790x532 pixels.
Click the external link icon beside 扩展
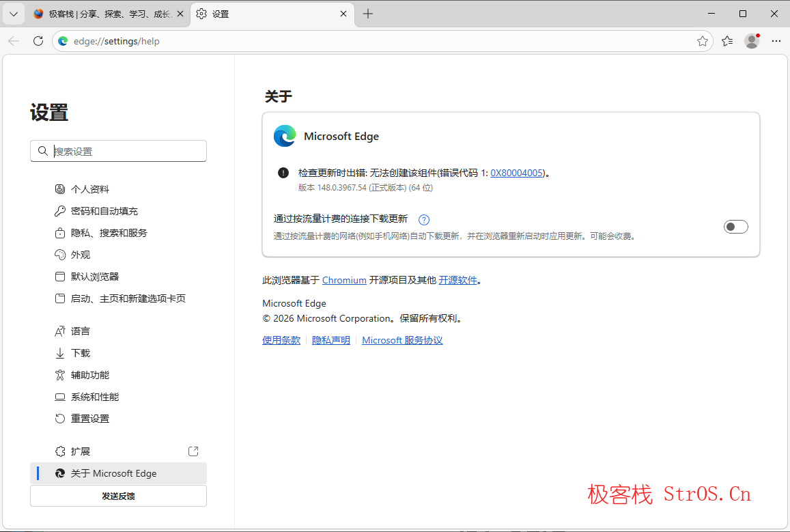click(x=193, y=451)
